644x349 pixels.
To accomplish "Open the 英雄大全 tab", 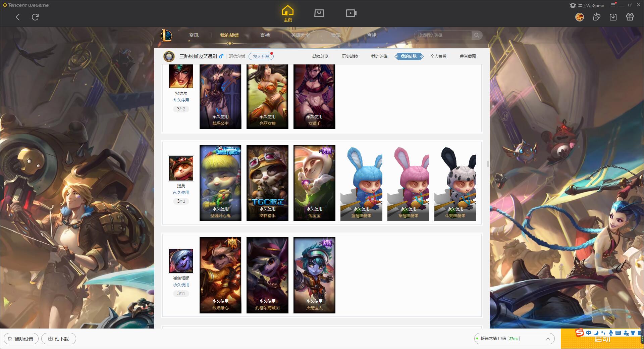I will (x=301, y=35).
